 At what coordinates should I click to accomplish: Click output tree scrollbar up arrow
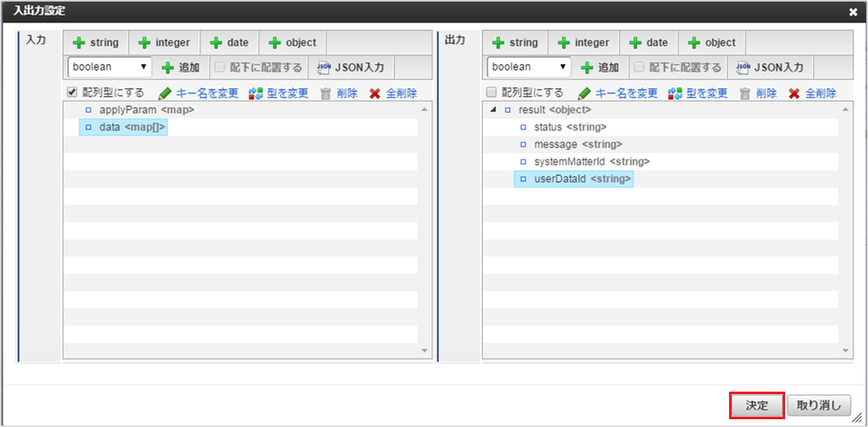click(x=845, y=110)
